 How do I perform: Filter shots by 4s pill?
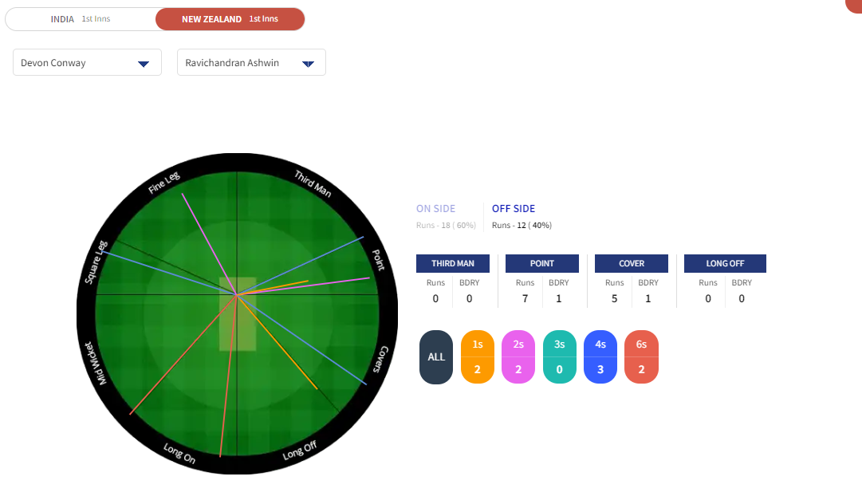(600, 357)
